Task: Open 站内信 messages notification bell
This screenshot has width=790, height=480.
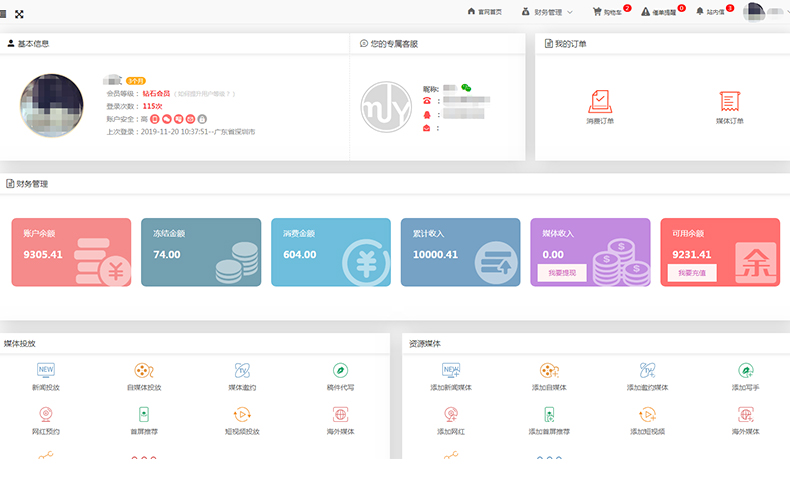Action: [x=714, y=12]
